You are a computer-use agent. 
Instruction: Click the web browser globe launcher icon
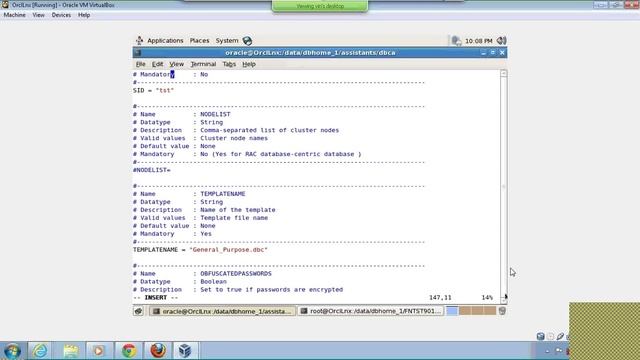coord(247,40)
